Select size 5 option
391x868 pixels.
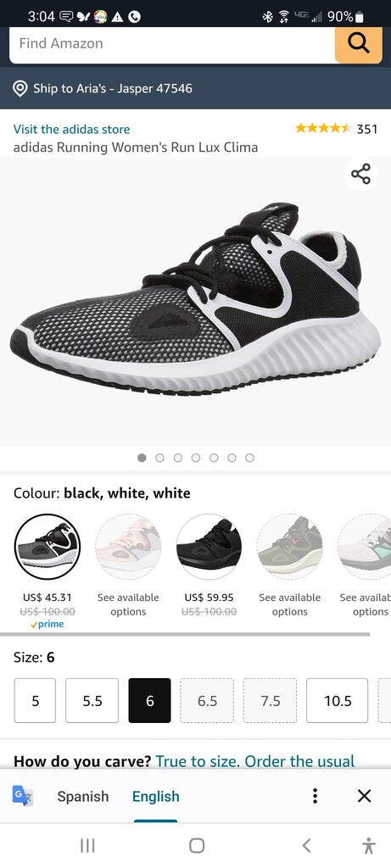pyautogui.click(x=35, y=700)
